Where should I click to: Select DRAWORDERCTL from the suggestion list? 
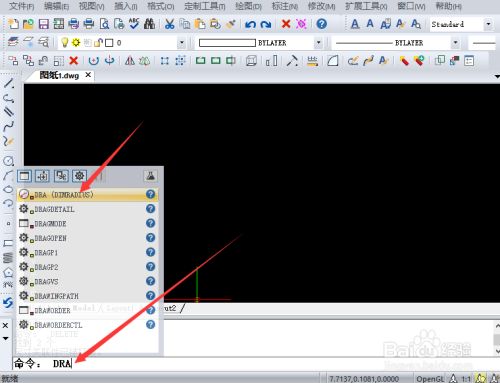point(87,325)
